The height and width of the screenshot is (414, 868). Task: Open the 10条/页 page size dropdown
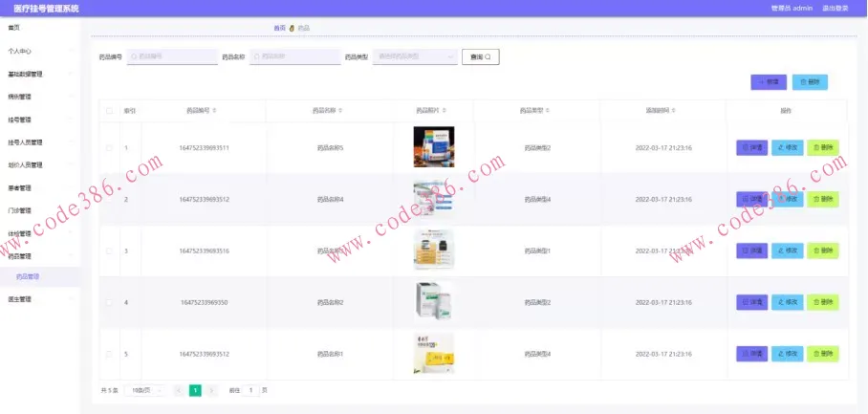click(x=145, y=390)
